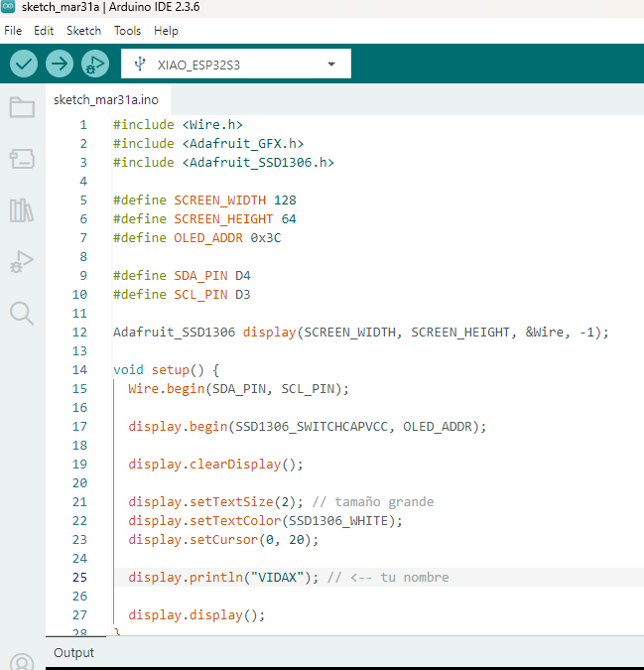Image resolution: width=644 pixels, height=670 pixels.
Task: Select the sketch_mar31a.ino tab
Action: coord(106,100)
